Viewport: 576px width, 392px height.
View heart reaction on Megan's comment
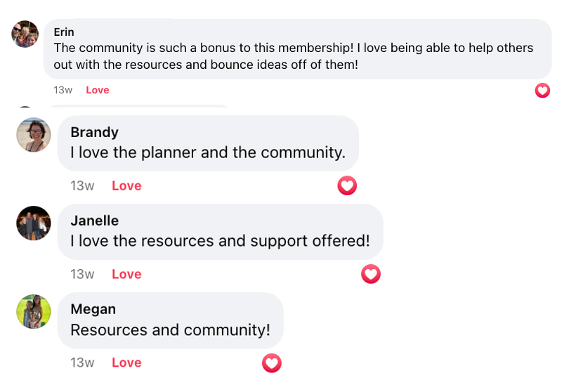point(272,362)
